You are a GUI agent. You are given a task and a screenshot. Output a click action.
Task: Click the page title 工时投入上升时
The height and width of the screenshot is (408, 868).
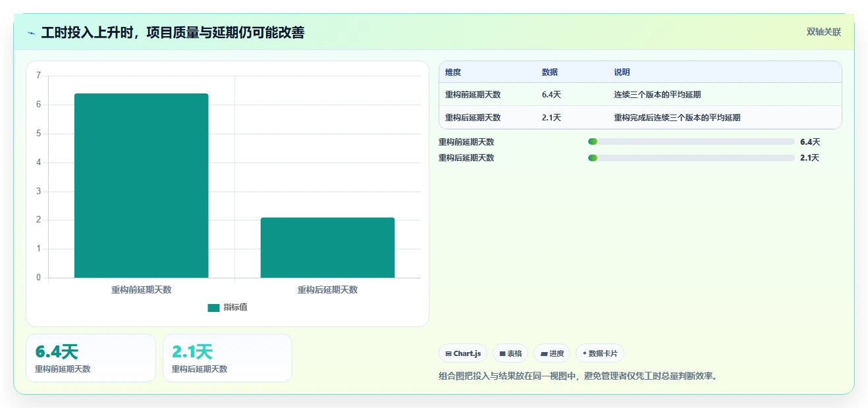pyautogui.click(x=86, y=33)
